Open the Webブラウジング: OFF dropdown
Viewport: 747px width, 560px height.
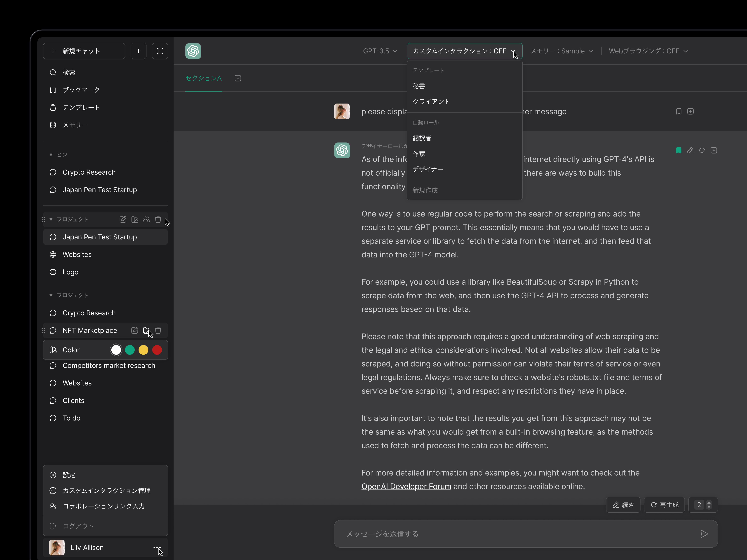(x=648, y=51)
